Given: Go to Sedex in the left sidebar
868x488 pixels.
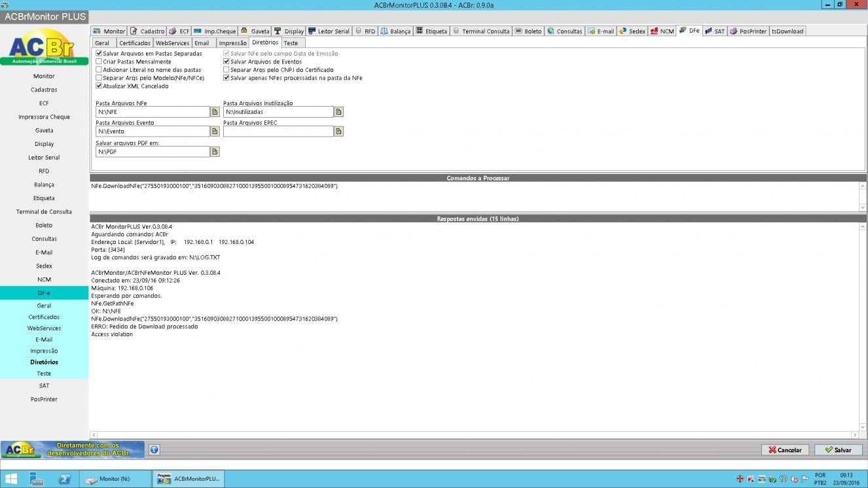Looking at the screenshot, I should coord(44,266).
